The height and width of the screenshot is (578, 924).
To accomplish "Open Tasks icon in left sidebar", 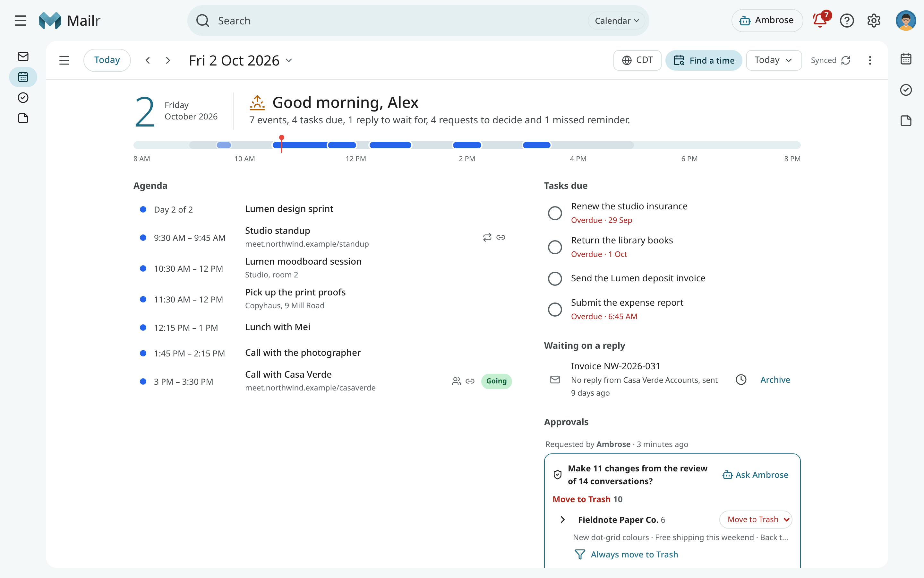I will [23, 98].
